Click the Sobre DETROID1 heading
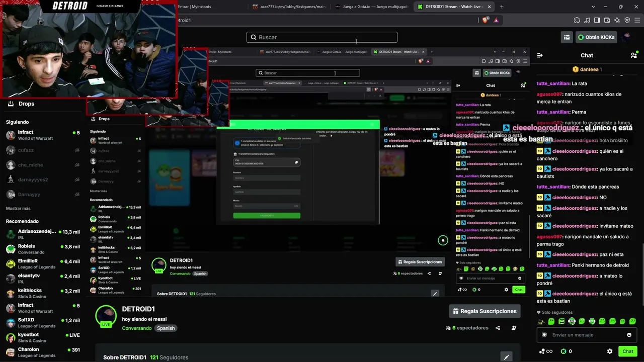644x362 pixels. (125, 357)
